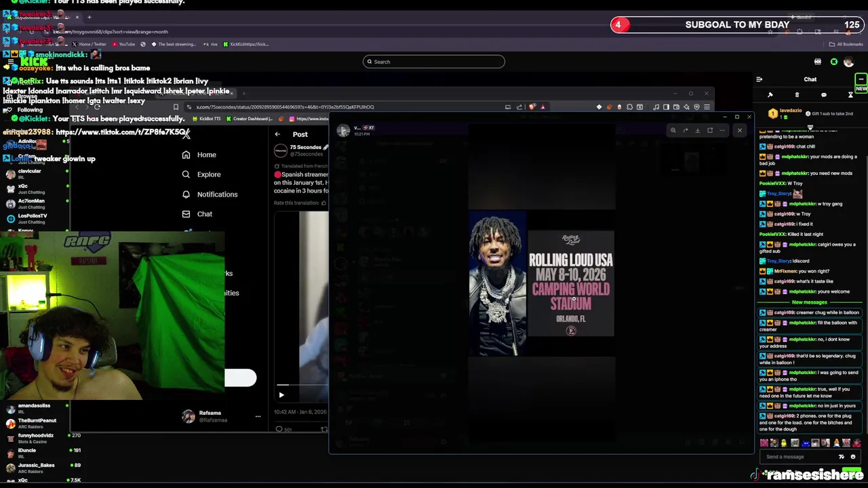
Task: Click the sender avatar in the media viewer
Action: 344,131
